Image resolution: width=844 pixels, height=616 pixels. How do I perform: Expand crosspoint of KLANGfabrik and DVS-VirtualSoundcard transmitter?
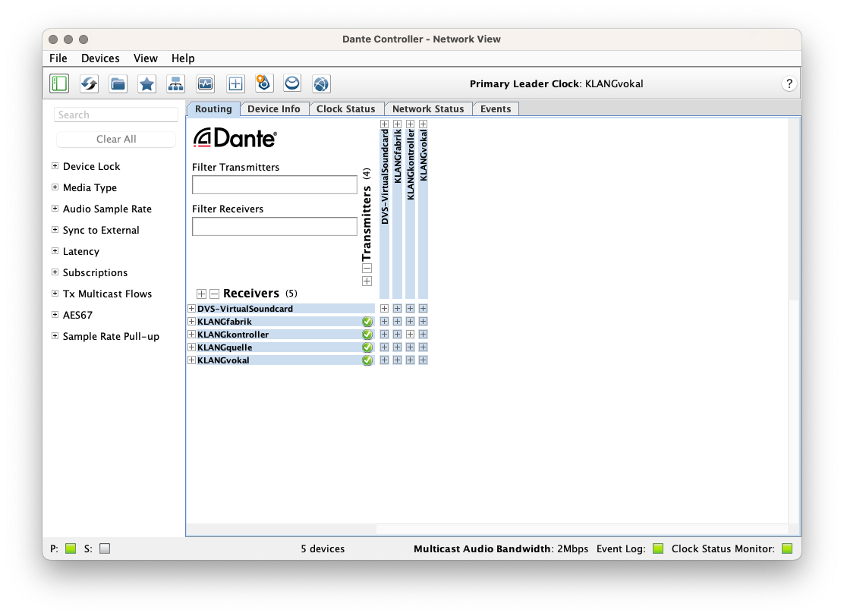click(384, 322)
